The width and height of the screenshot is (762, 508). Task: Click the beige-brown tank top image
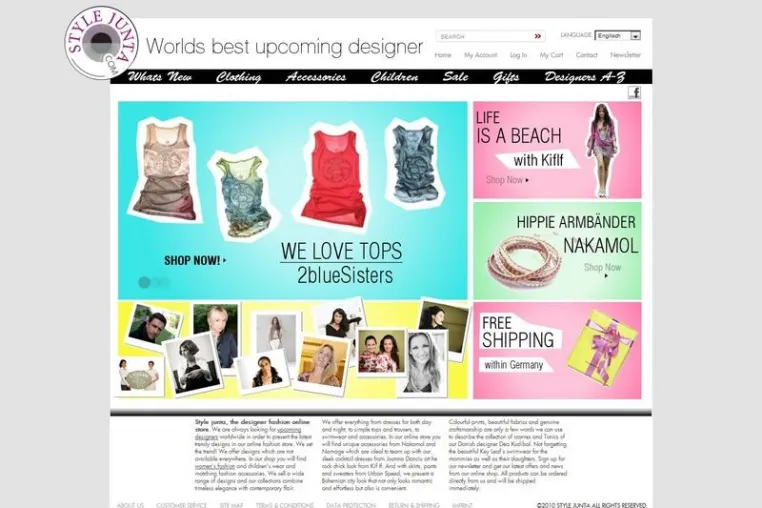coord(164,169)
